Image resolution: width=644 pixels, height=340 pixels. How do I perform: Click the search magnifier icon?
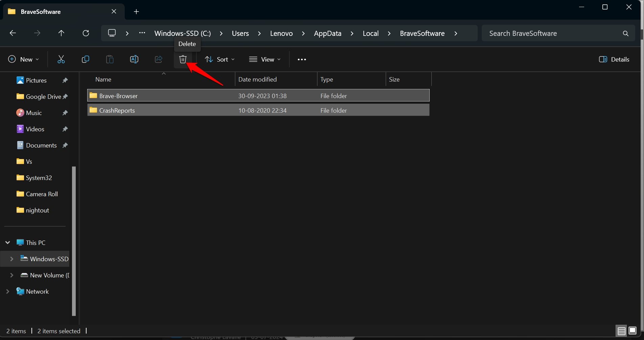tap(626, 33)
